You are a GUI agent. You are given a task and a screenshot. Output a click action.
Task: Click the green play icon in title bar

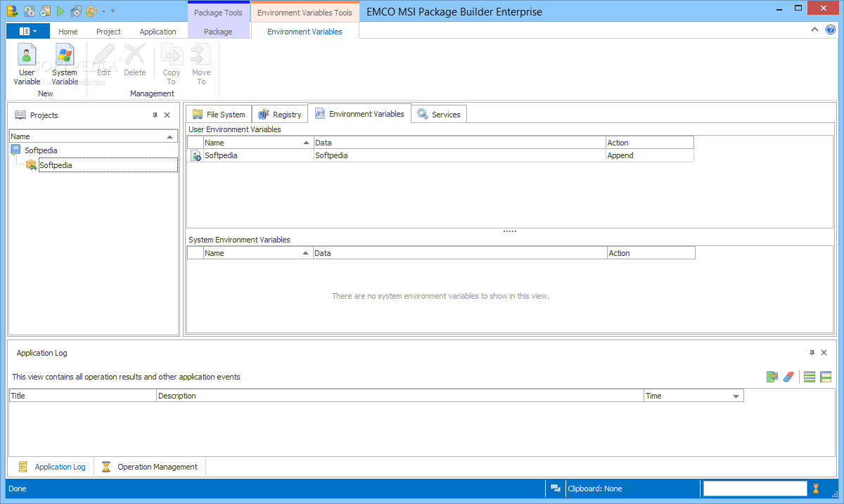coord(61,11)
